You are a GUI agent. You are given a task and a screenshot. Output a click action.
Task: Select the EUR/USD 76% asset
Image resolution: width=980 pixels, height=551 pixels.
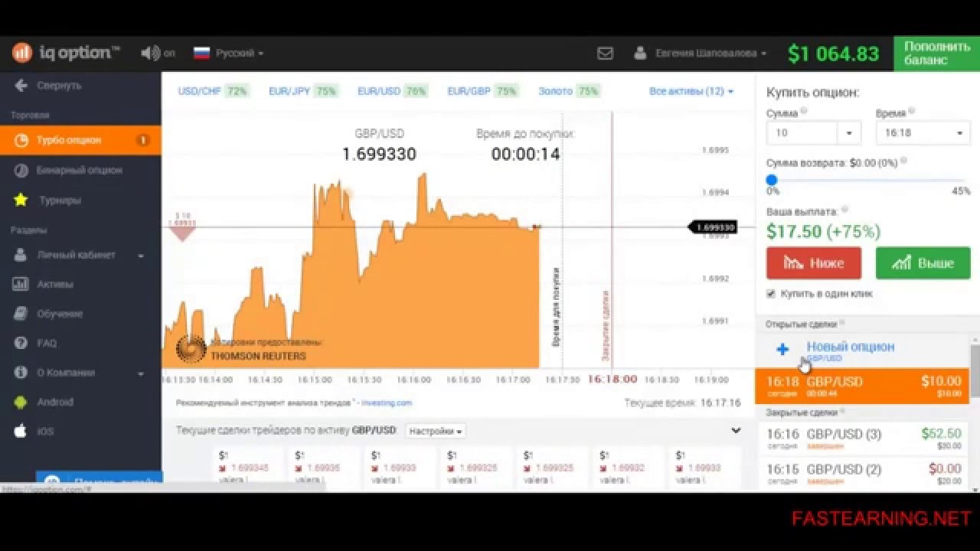[392, 91]
